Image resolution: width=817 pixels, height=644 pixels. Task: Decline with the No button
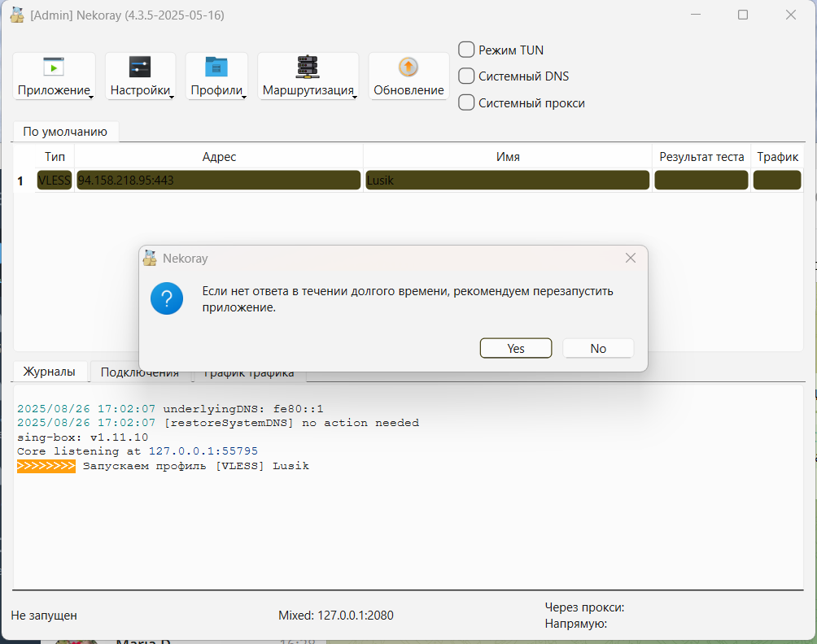pyautogui.click(x=598, y=348)
